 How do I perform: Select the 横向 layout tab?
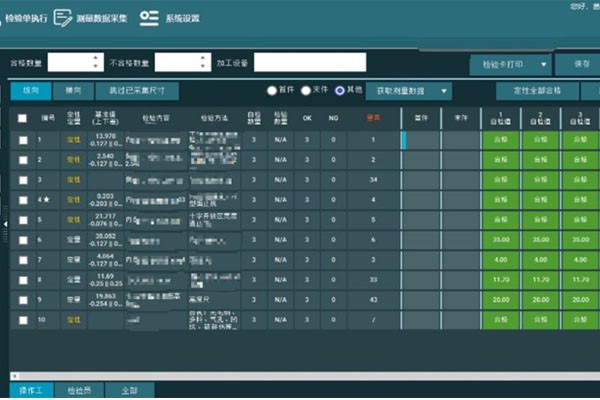pos(73,91)
